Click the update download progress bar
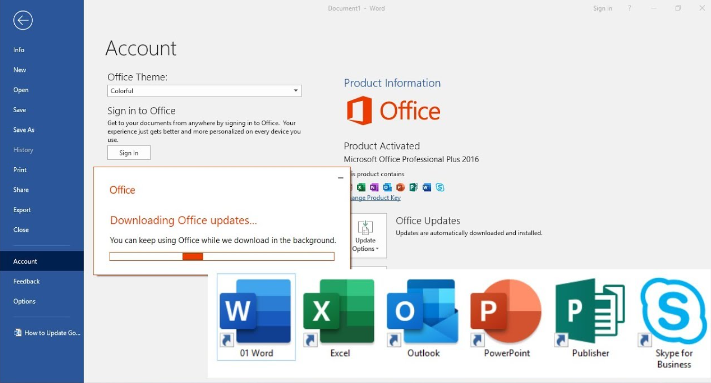The width and height of the screenshot is (711, 383). (222, 257)
